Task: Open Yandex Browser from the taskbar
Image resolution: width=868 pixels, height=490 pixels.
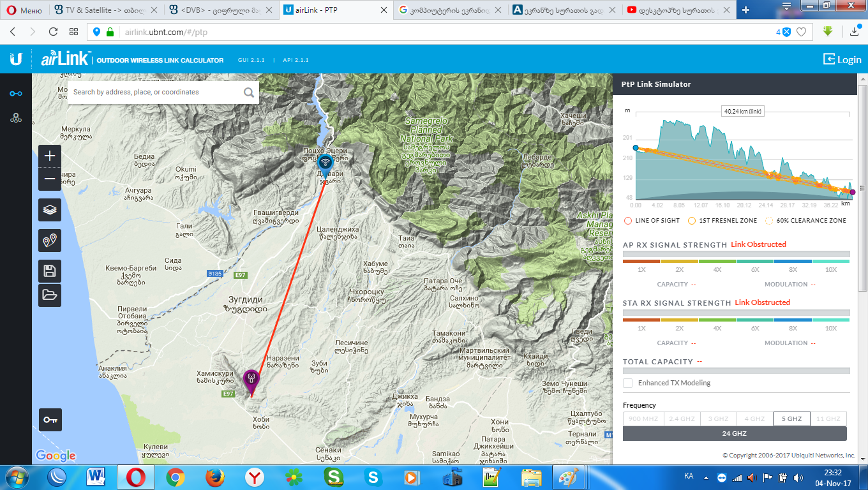Action: tap(255, 477)
